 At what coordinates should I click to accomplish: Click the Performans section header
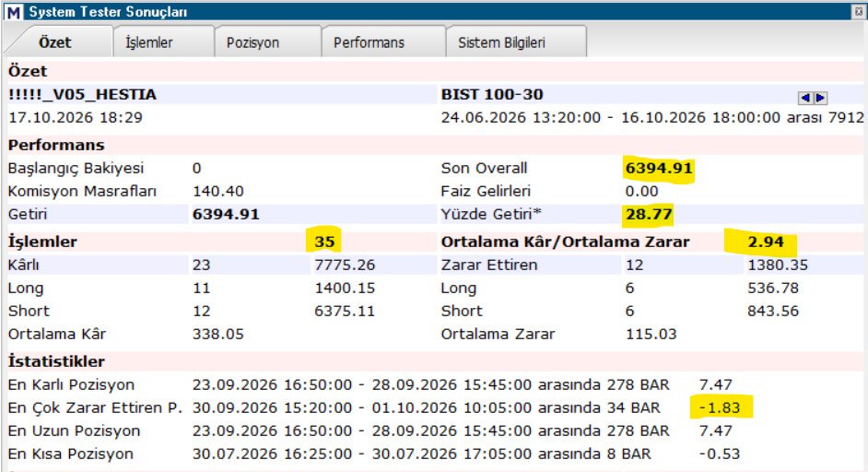[x=56, y=145]
